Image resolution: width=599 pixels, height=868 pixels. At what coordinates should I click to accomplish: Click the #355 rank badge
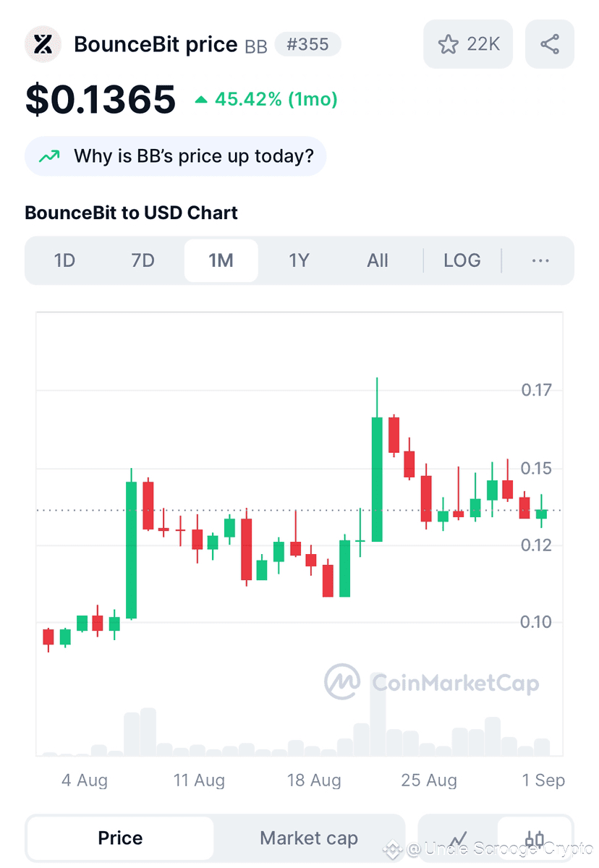pos(308,44)
